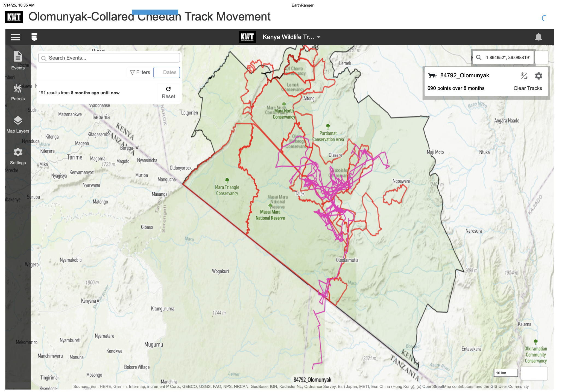Open the Filters dropdown

[140, 72]
